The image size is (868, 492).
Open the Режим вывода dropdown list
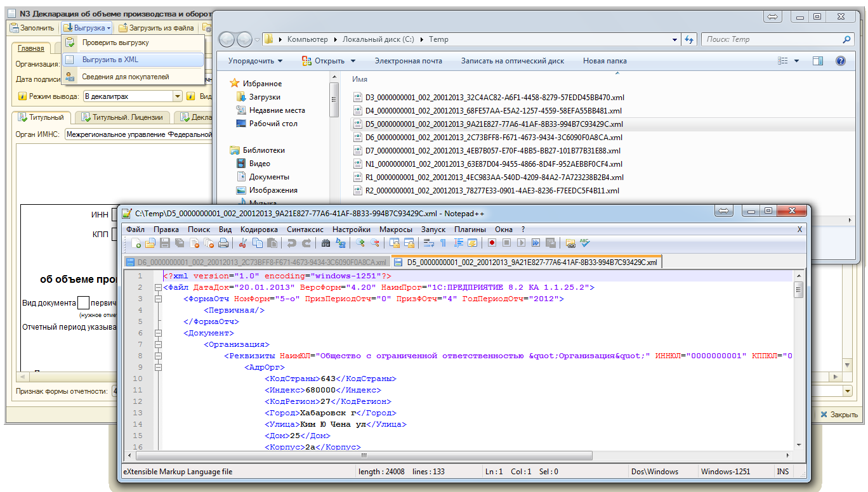point(178,96)
